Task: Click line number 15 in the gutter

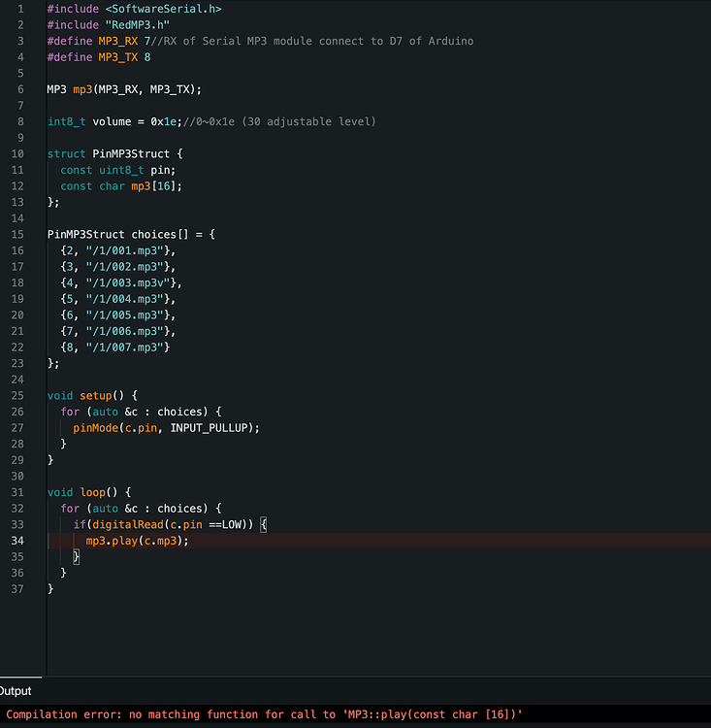Action: pos(17,234)
